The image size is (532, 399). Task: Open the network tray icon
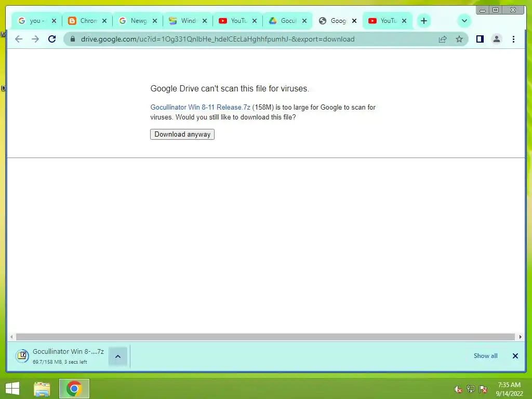click(471, 389)
